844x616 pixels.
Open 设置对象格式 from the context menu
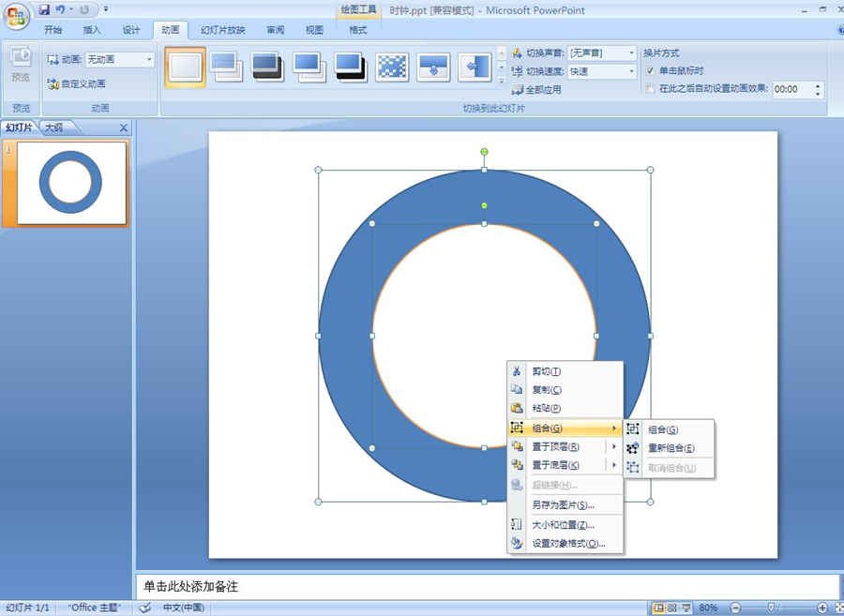pos(565,544)
